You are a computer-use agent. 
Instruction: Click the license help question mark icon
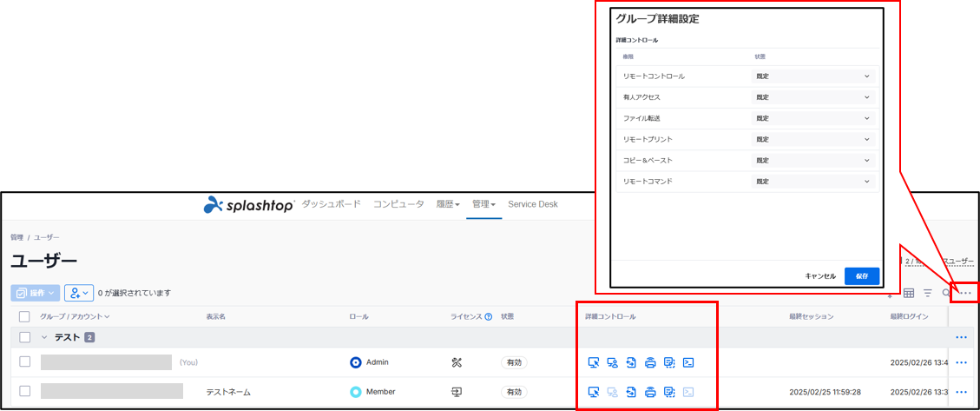tap(488, 317)
